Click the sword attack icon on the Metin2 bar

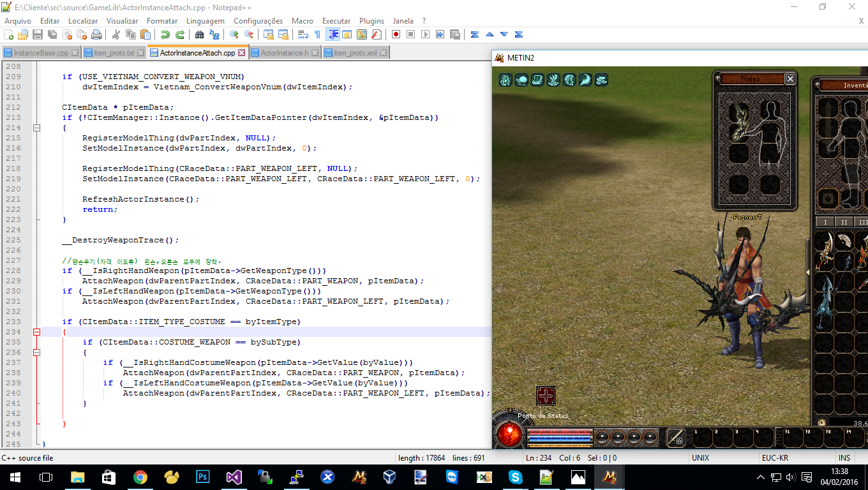point(676,437)
